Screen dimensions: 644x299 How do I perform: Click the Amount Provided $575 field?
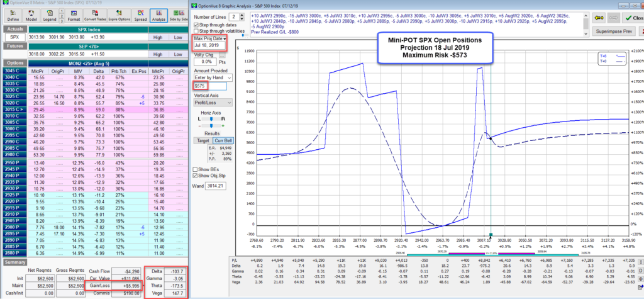(x=210, y=86)
